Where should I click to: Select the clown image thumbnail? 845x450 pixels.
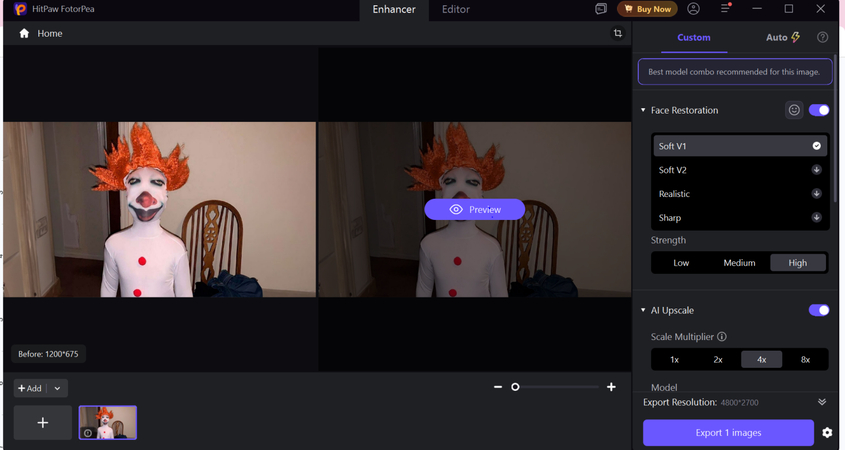[108, 423]
